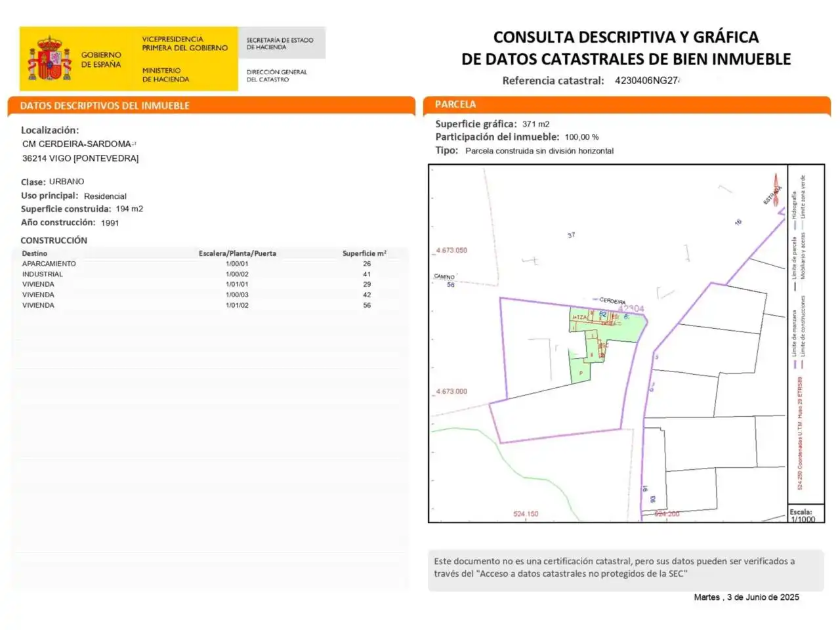Select the Referencia catastral value 4230406NG27
Viewport: 840px width, 630px height.
pyautogui.click(x=646, y=81)
